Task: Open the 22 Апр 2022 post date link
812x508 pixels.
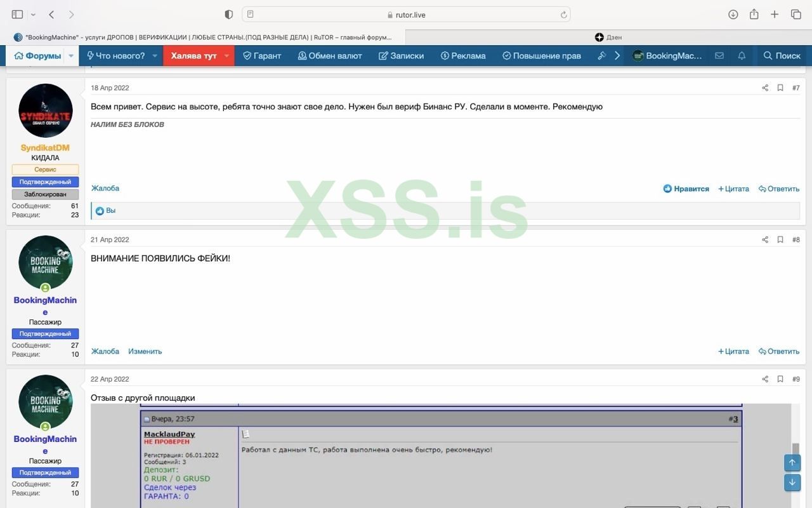Action: tap(110, 379)
